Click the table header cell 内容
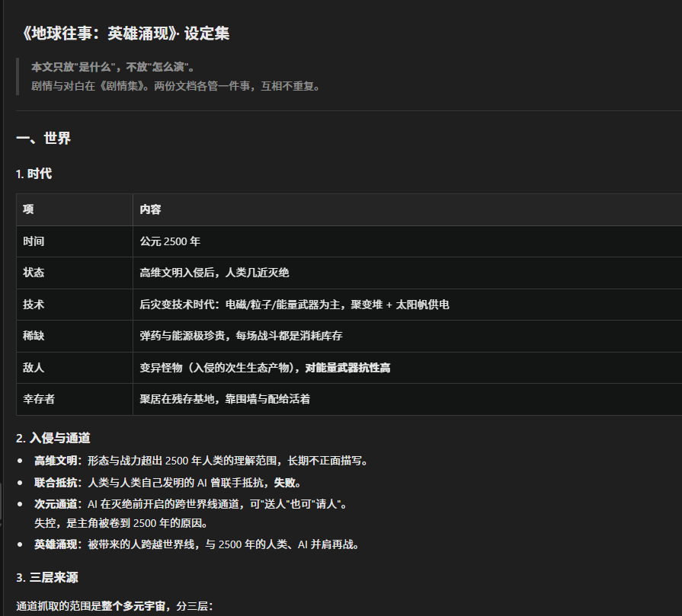The image size is (682, 616). (407, 209)
